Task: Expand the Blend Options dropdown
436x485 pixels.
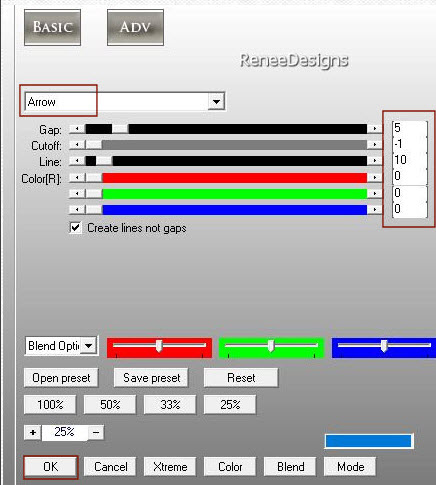Action: pos(89,346)
